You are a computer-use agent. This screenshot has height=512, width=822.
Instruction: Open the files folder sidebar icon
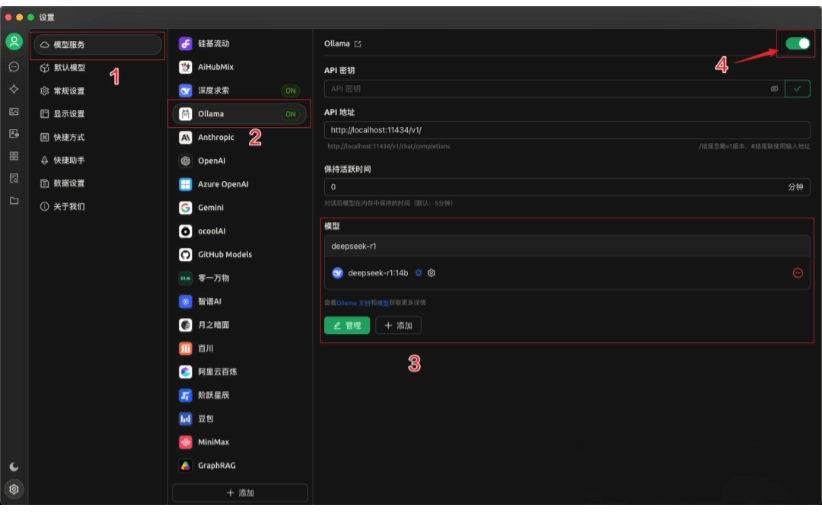14,201
